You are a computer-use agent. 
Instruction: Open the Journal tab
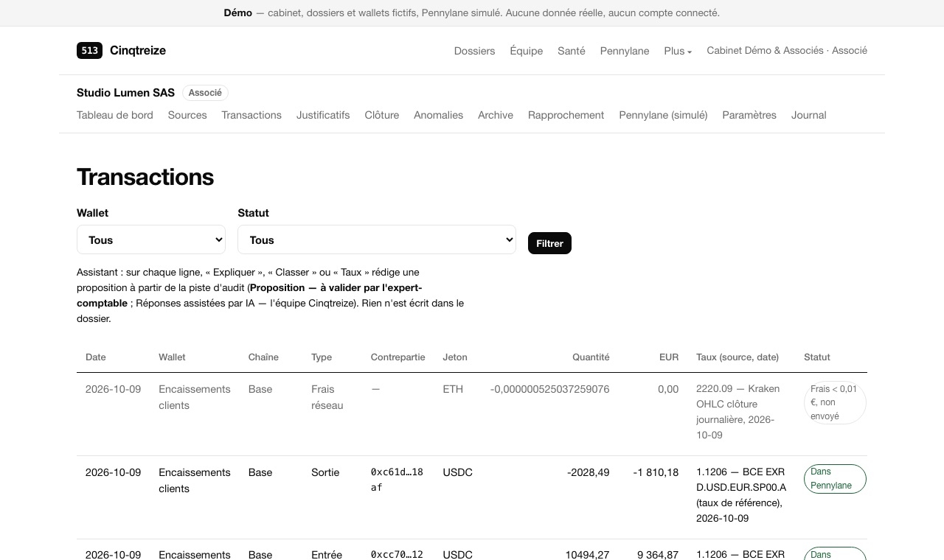pyautogui.click(x=808, y=115)
